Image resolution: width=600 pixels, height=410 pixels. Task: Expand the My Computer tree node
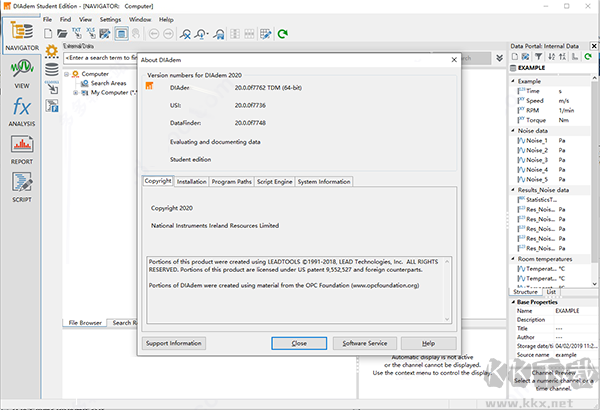click(76, 92)
